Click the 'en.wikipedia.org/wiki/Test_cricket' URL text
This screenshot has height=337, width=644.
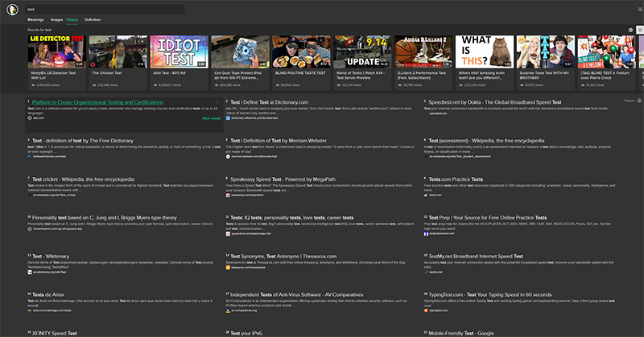[x=54, y=195]
